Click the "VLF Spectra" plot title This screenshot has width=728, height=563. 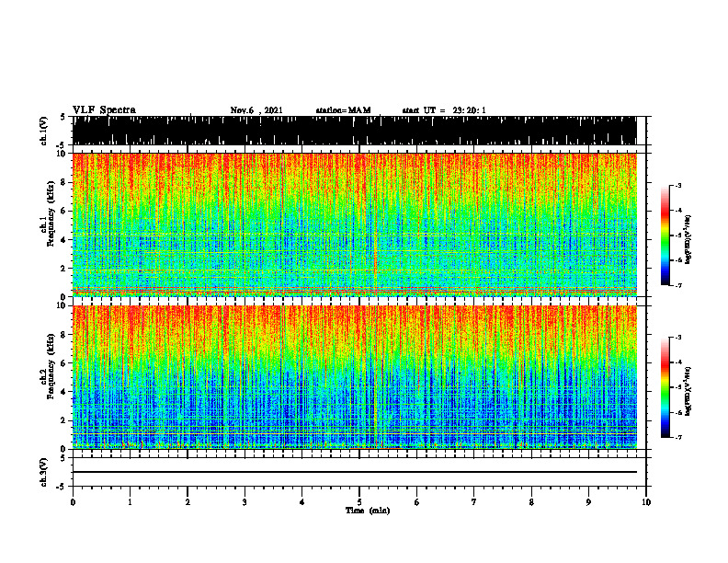[104, 110]
